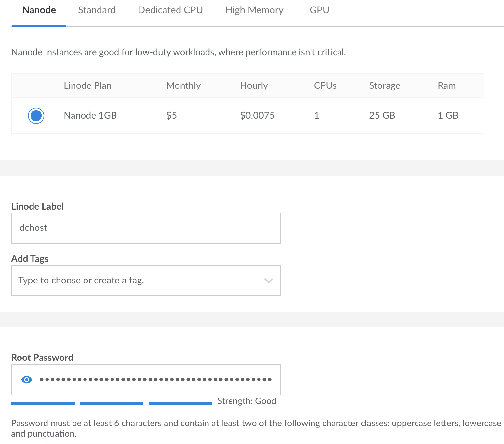Click the Hourly column header
The width and height of the screenshot is (504, 444).
click(x=254, y=86)
